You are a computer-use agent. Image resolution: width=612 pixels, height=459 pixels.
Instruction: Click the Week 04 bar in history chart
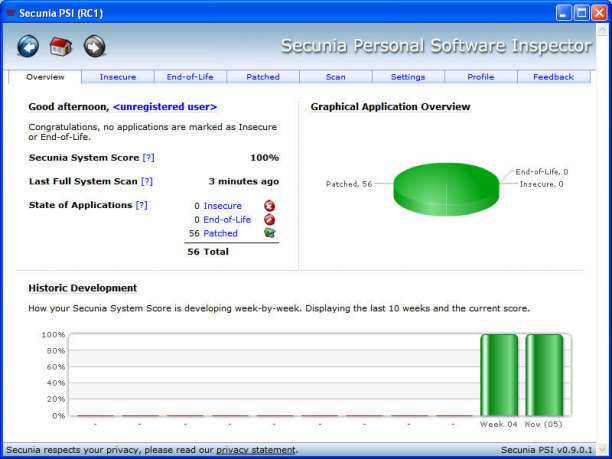499,375
